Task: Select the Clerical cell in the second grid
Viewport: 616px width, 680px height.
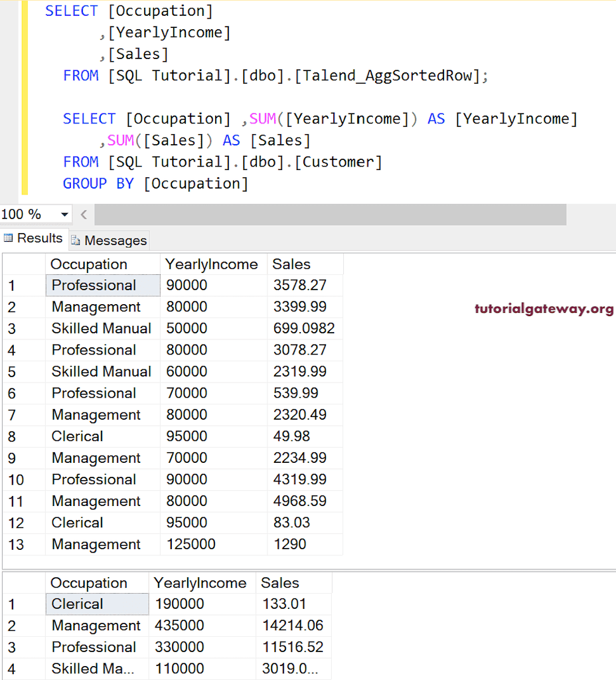Action: point(97,604)
